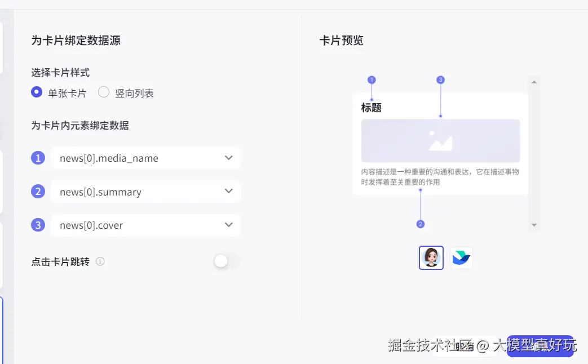The height and width of the screenshot is (364, 588).
Task: Click the blue button at bottom right
Action: [x=540, y=346]
